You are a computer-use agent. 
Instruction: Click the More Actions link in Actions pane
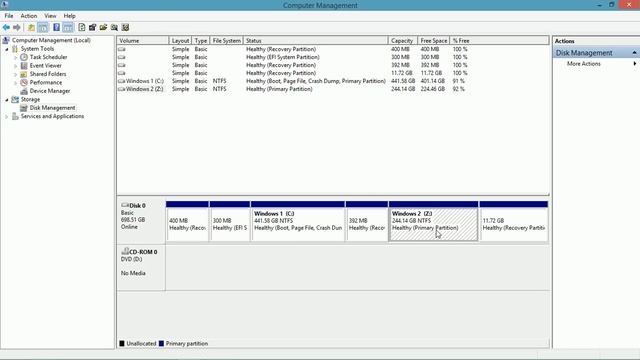pyautogui.click(x=584, y=64)
